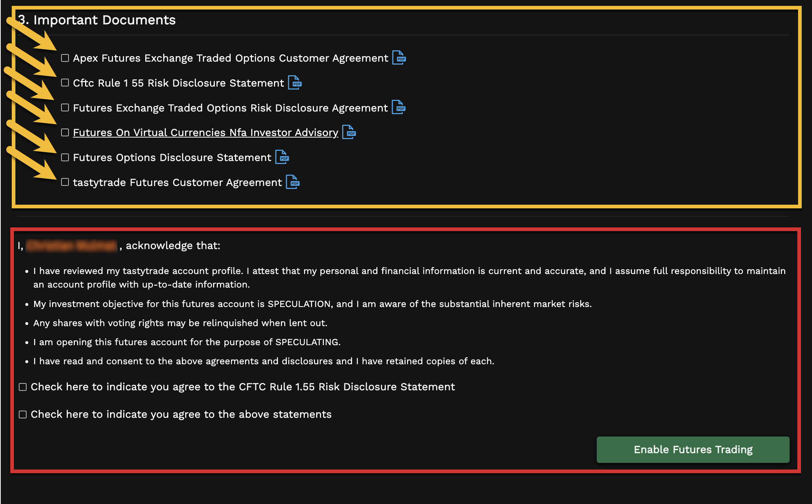
Task: Check the Futures Exchange Traded Options Risk checkbox
Action: tap(65, 108)
